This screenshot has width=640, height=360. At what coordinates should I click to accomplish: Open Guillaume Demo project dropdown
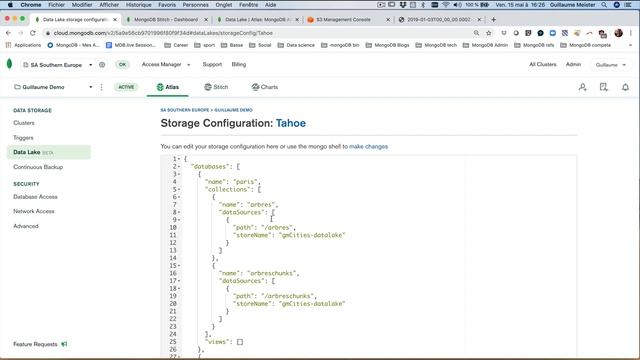pyautogui.click(x=53, y=87)
